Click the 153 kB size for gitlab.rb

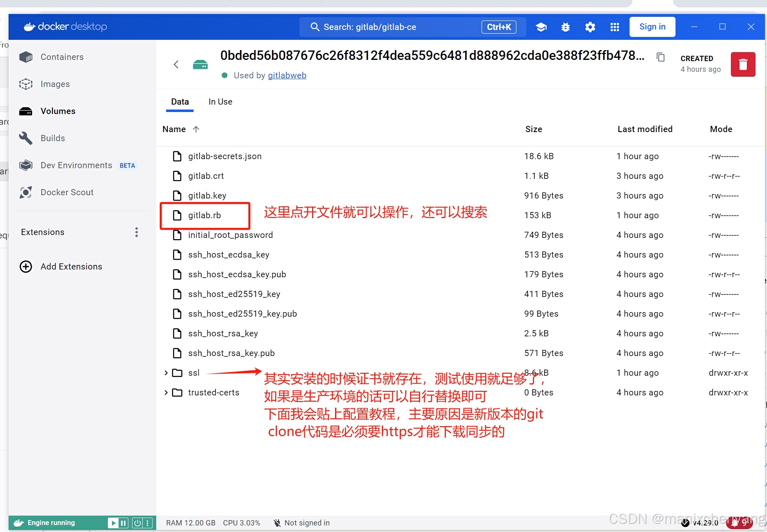(538, 215)
